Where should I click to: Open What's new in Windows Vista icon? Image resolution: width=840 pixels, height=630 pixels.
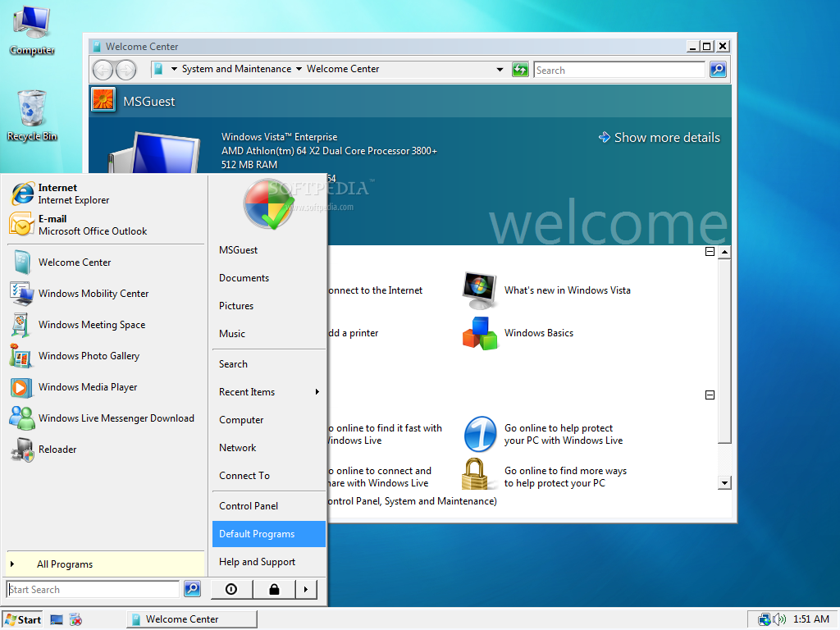point(479,290)
